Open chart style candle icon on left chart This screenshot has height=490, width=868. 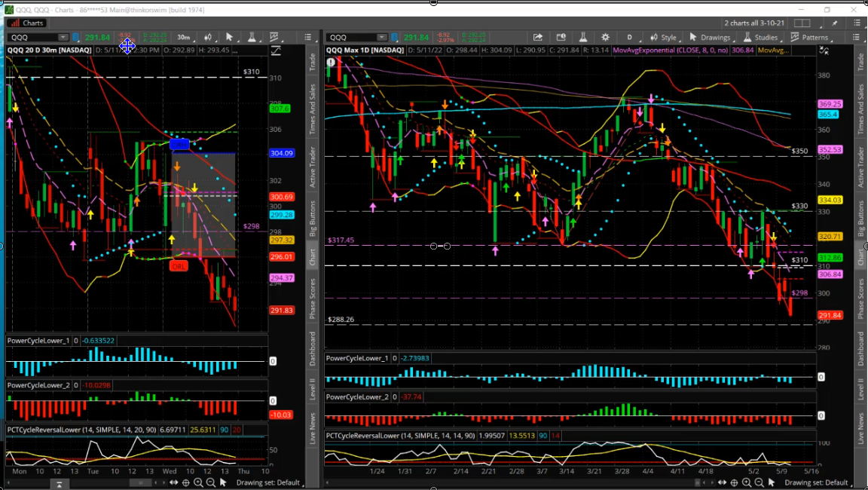pos(208,38)
